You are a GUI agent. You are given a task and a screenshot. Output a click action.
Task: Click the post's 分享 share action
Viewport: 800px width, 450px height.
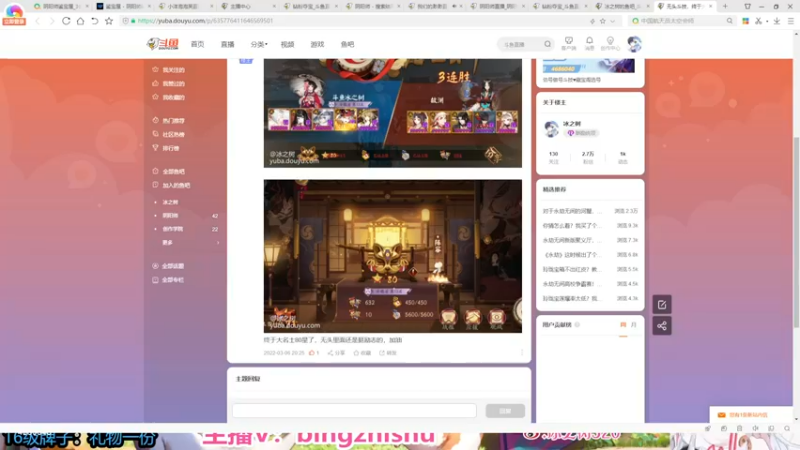(x=336, y=353)
